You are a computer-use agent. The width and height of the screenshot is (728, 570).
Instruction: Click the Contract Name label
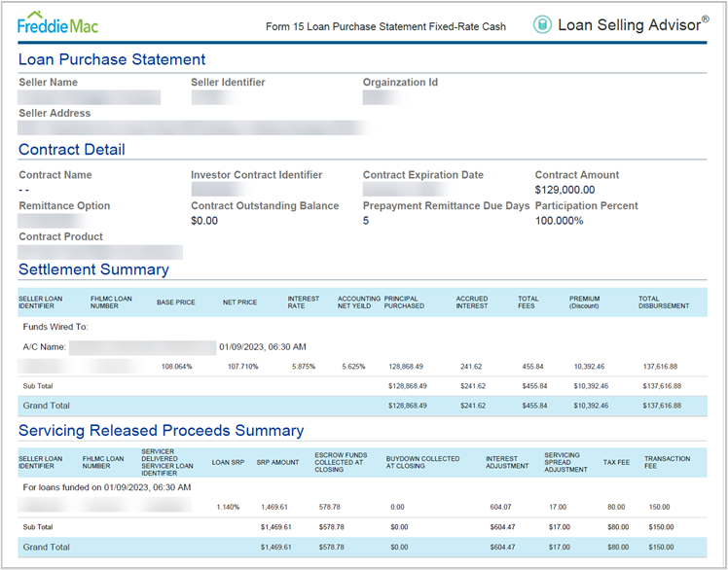point(55,175)
